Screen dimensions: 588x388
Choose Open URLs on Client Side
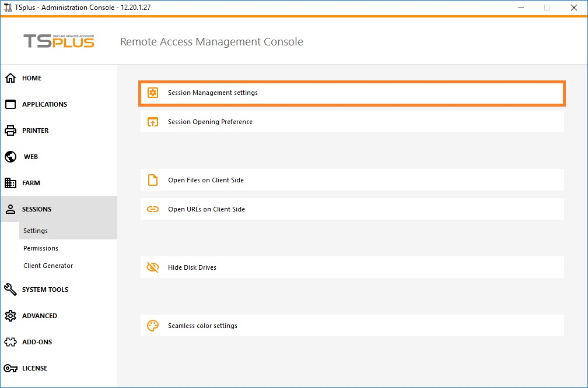point(352,209)
